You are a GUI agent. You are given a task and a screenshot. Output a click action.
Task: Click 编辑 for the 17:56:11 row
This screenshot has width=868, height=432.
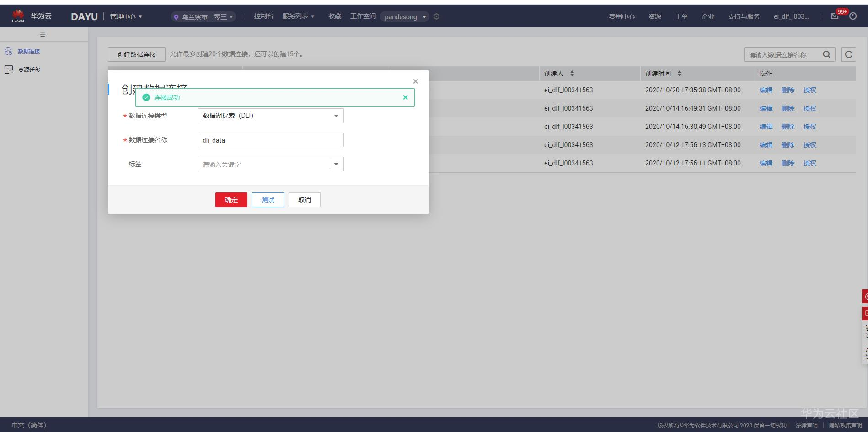(x=766, y=163)
